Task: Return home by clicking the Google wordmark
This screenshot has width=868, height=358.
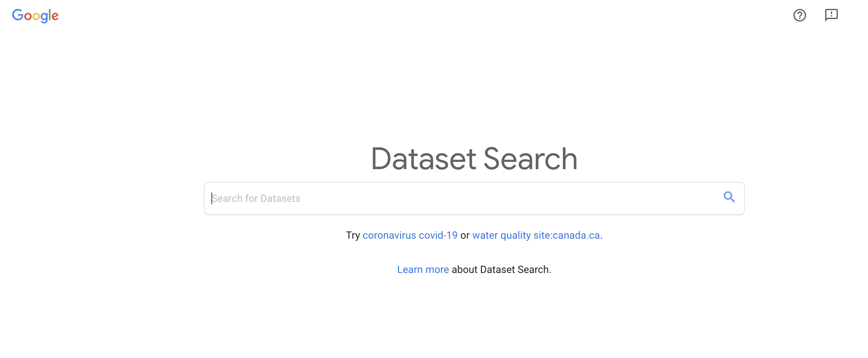Action: point(35,16)
